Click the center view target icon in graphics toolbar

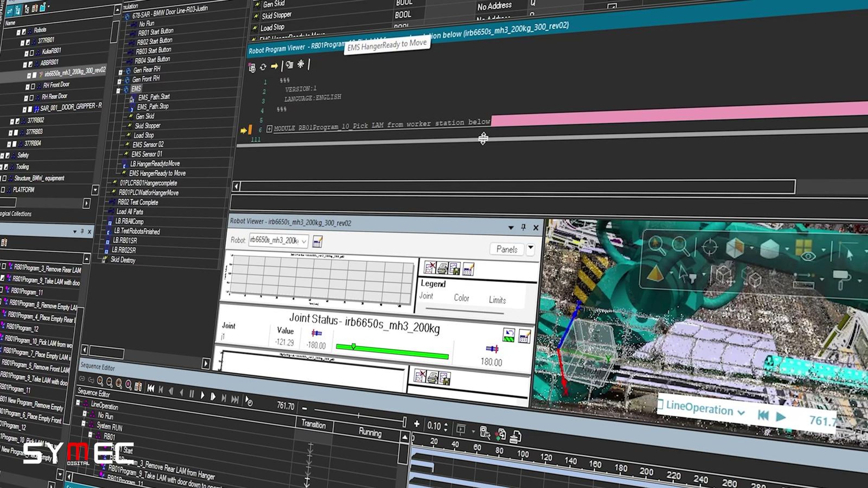pos(710,247)
